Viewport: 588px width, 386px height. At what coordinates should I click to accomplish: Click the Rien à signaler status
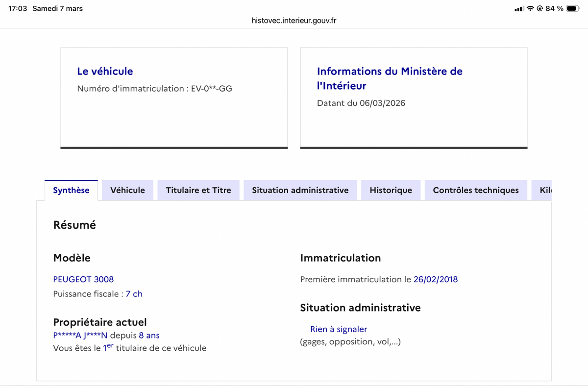point(338,329)
